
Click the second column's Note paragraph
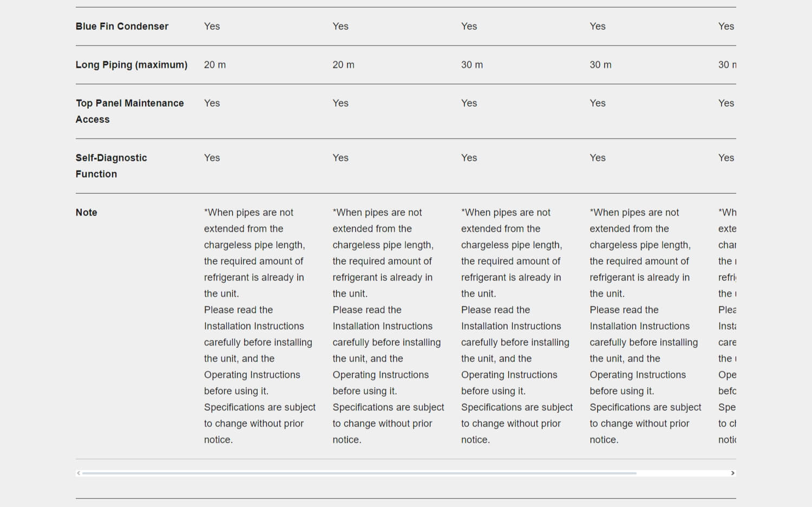387,326
